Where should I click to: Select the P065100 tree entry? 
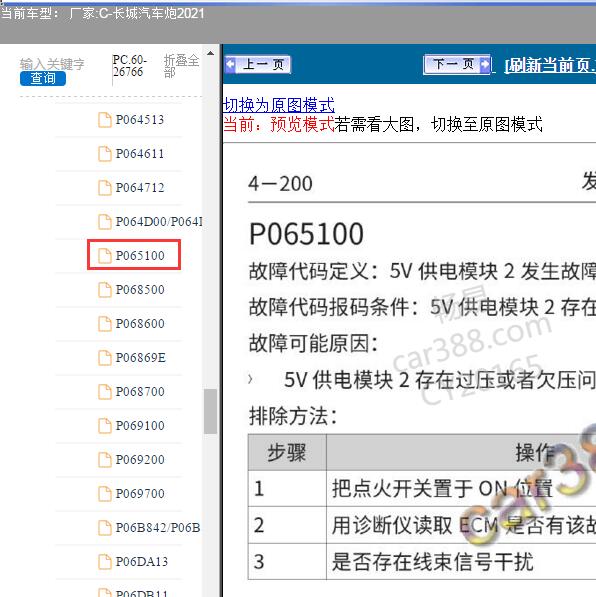140,255
